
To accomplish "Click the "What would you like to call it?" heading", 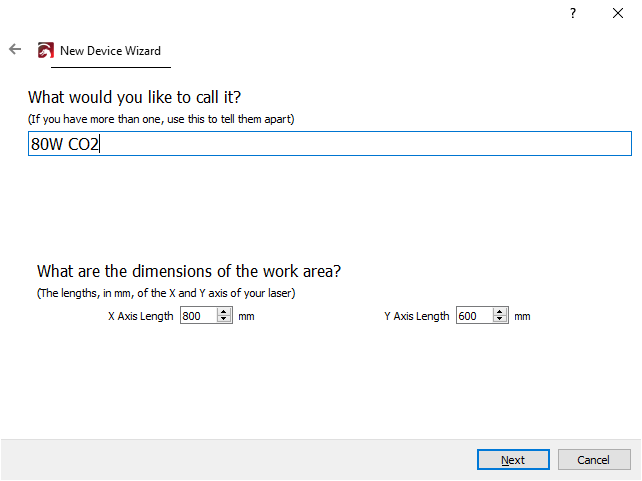I will tap(134, 97).
